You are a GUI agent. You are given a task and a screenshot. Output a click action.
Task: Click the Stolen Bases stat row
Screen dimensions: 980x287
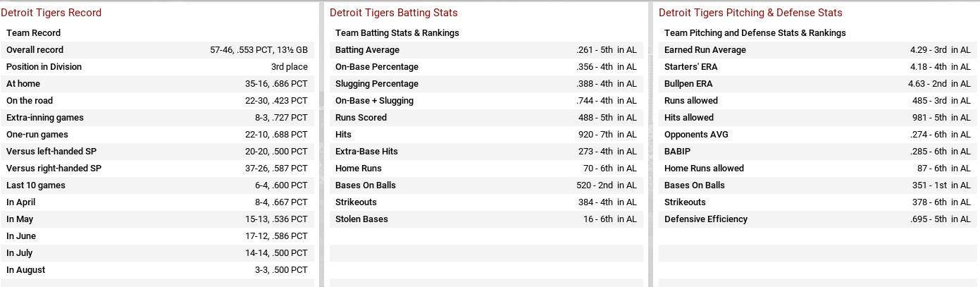[486, 219]
